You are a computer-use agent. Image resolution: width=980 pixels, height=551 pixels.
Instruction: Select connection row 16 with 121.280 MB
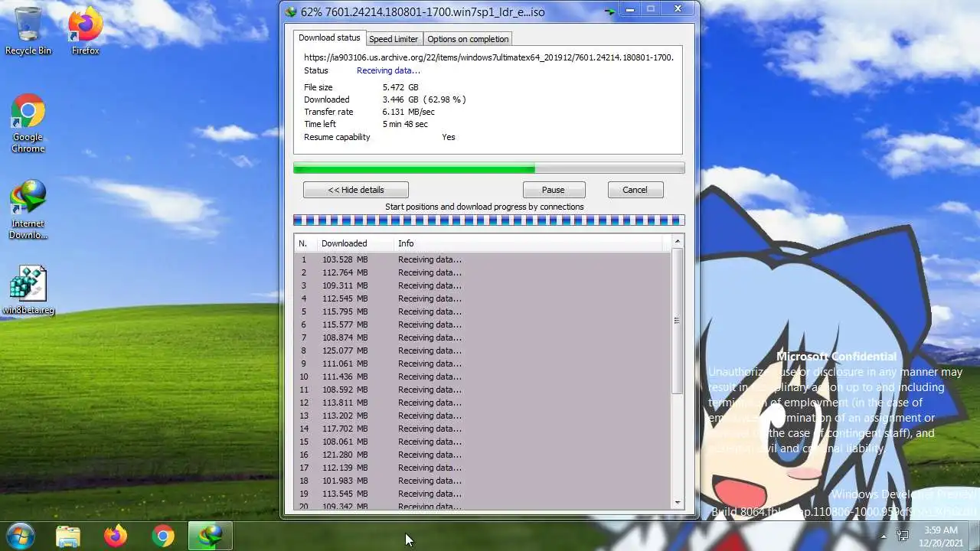[x=482, y=455]
